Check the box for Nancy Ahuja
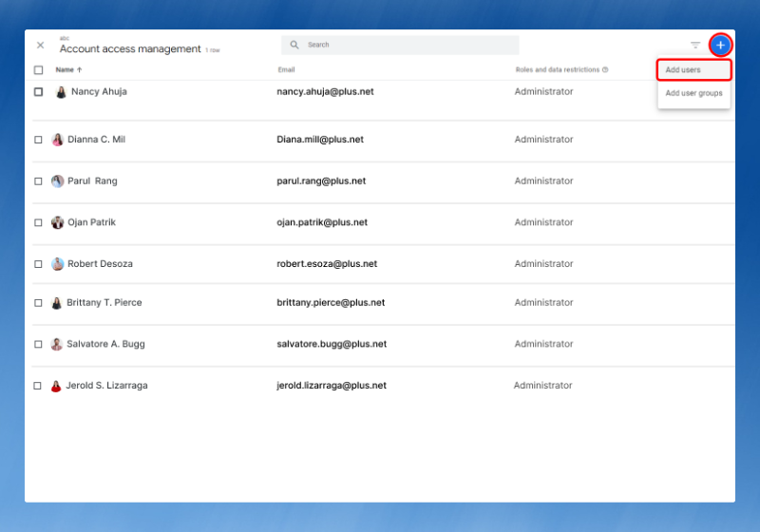 pos(38,92)
